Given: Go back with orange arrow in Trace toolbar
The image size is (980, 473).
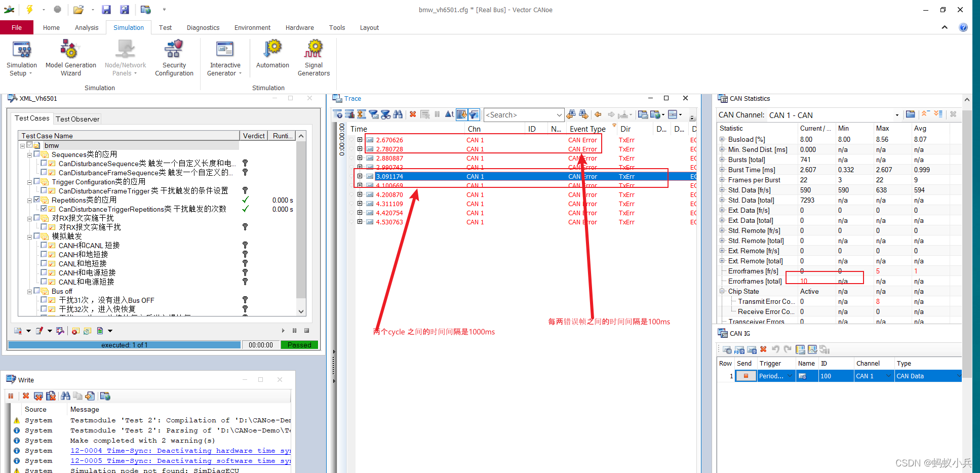Looking at the screenshot, I should pyautogui.click(x=598, y=114).
